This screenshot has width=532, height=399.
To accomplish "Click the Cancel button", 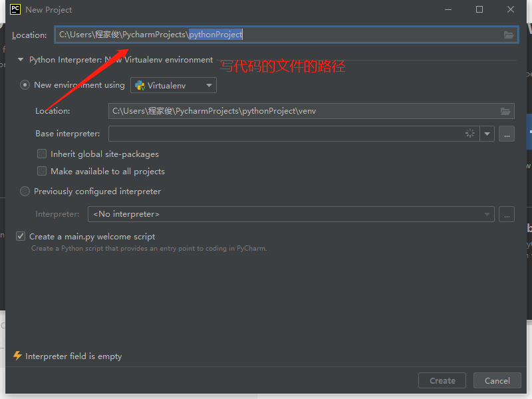I will [497, 380].
